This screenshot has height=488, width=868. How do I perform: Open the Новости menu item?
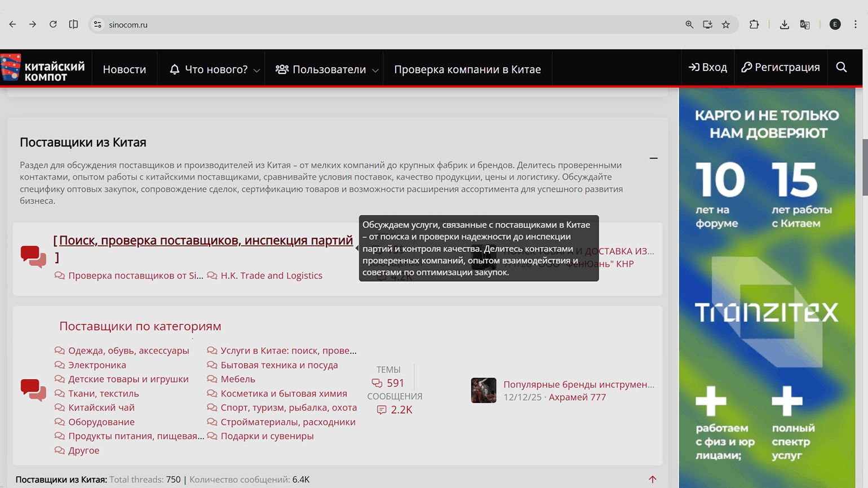point(124,69)
